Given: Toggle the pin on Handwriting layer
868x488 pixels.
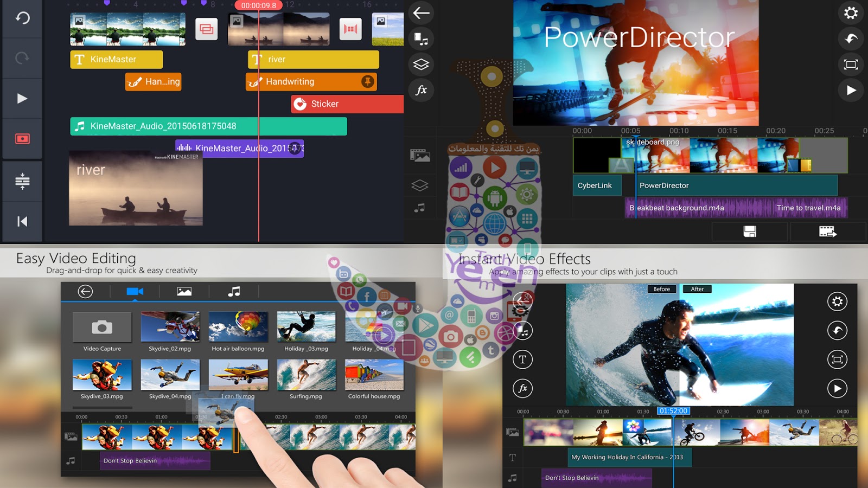Looking at the screenshot, I should pyautogui.click(x=368, y=82).
